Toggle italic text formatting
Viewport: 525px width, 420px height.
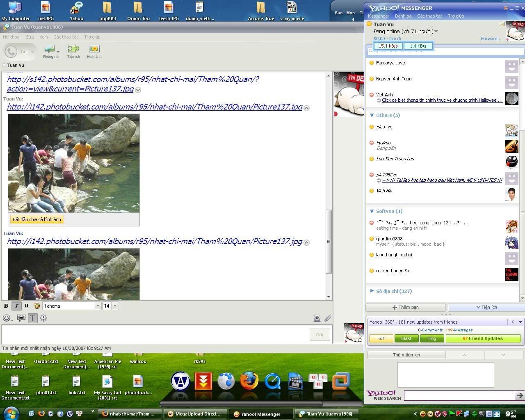[x=16, y=306]
